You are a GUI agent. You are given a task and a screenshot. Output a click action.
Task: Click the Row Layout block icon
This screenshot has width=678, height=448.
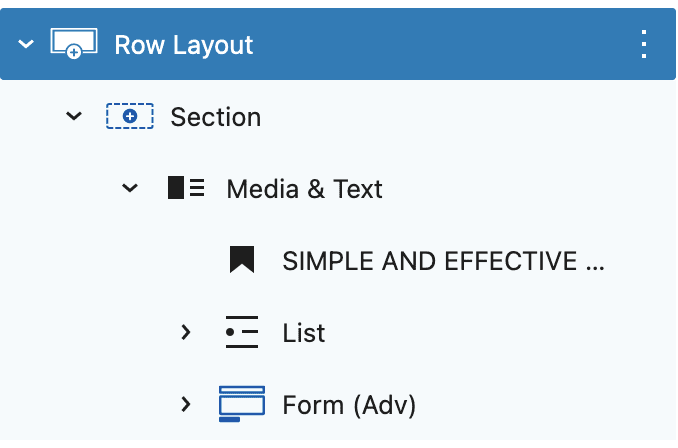pos(74,43)
